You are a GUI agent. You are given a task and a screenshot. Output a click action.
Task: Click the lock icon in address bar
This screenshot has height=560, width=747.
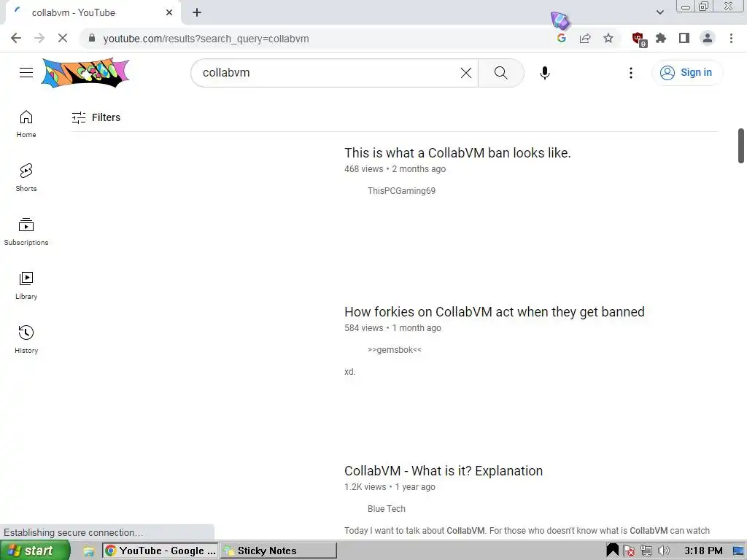pyautogui.click(x=92, y=38)
